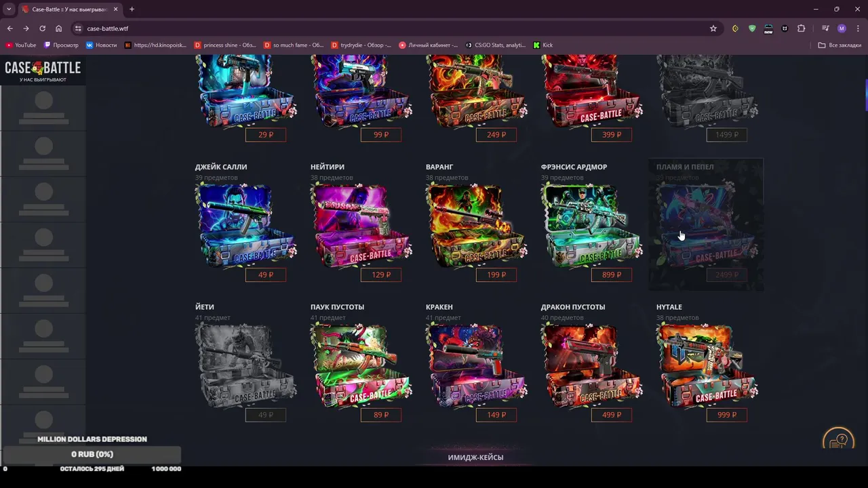Click the 899 ₽ price button

coord(612,275)
